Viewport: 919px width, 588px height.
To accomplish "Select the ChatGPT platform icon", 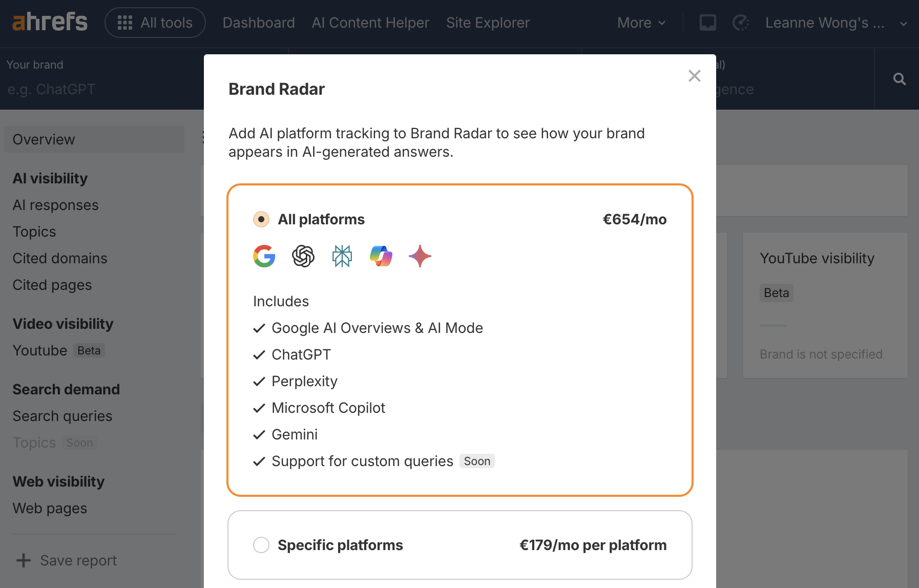I will 302,256.
